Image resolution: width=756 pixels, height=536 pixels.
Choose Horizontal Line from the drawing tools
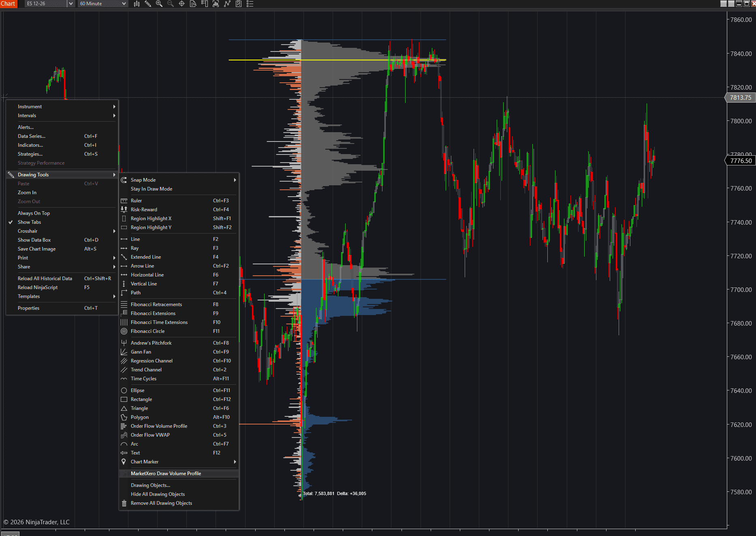point(179,275)
